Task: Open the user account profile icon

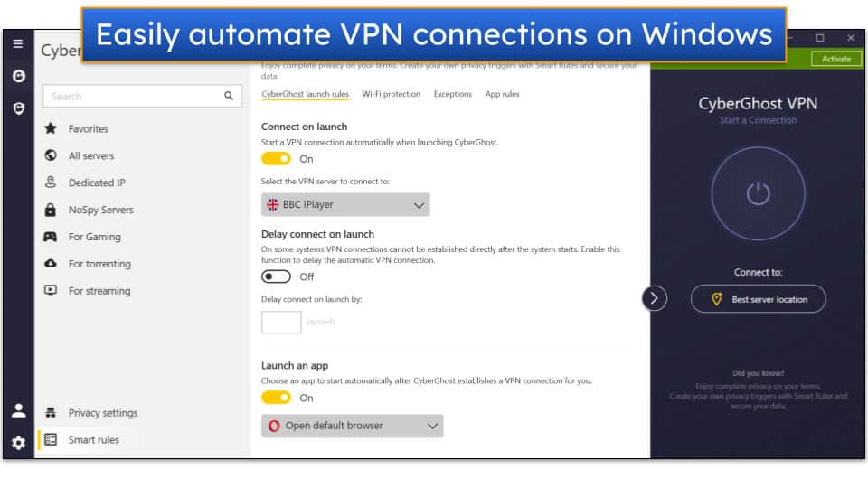Action: click(18, 410)
